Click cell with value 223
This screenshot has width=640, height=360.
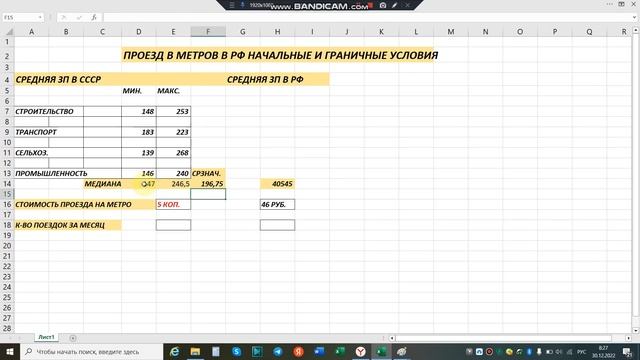173,132
